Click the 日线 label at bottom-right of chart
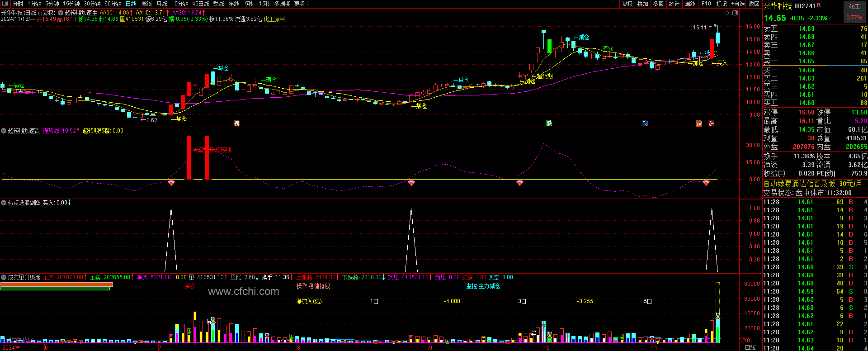Image resolution: width=868 pixels, height=351 pixels. (750, 347)
